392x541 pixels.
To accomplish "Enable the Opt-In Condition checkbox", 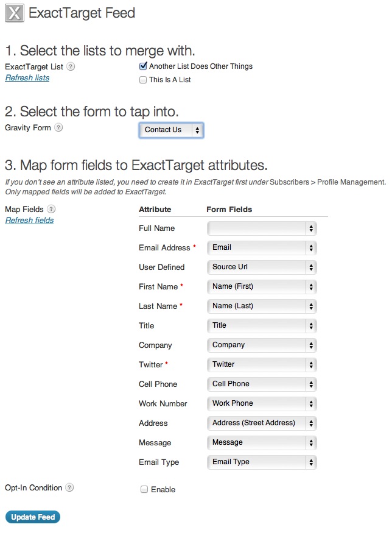I will tap(144, 489).
